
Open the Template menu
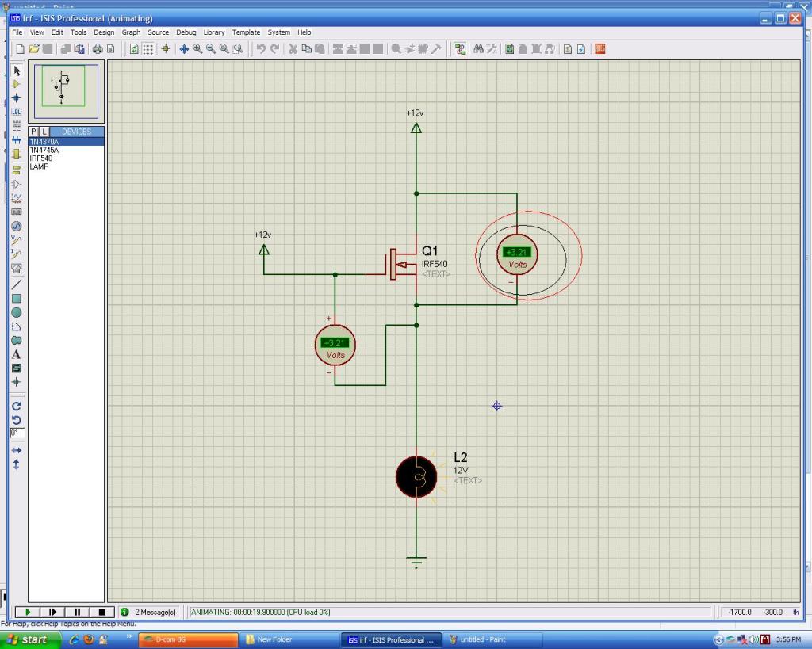[246, 32]
